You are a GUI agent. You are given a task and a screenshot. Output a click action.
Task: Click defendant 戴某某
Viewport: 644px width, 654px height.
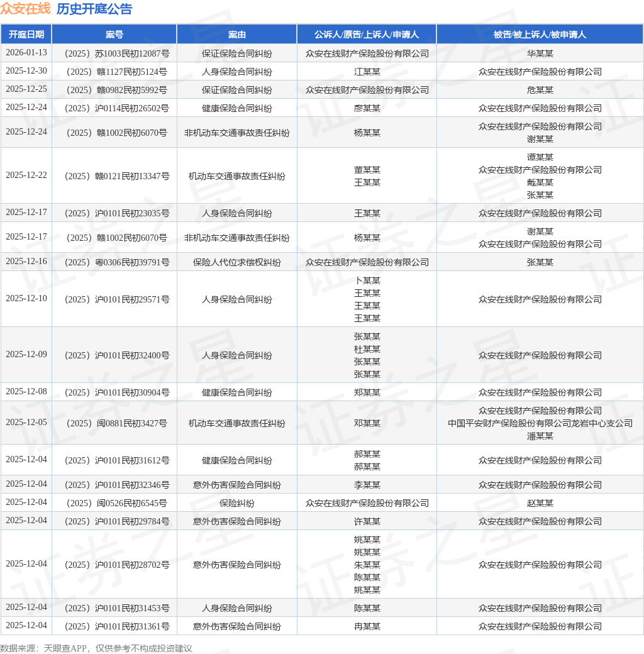coord(540,182)
